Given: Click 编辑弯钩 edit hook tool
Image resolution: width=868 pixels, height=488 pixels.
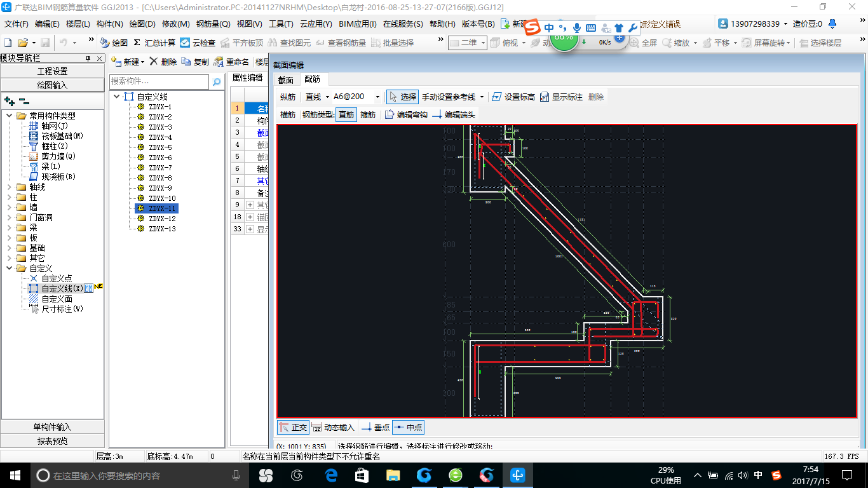Looking at the screenshot, I should pos(406,115).
